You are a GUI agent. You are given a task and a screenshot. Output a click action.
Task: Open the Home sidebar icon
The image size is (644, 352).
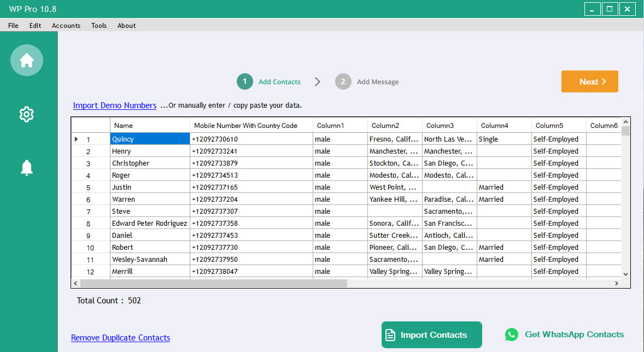pyautogui.click(x=27, y=60)
